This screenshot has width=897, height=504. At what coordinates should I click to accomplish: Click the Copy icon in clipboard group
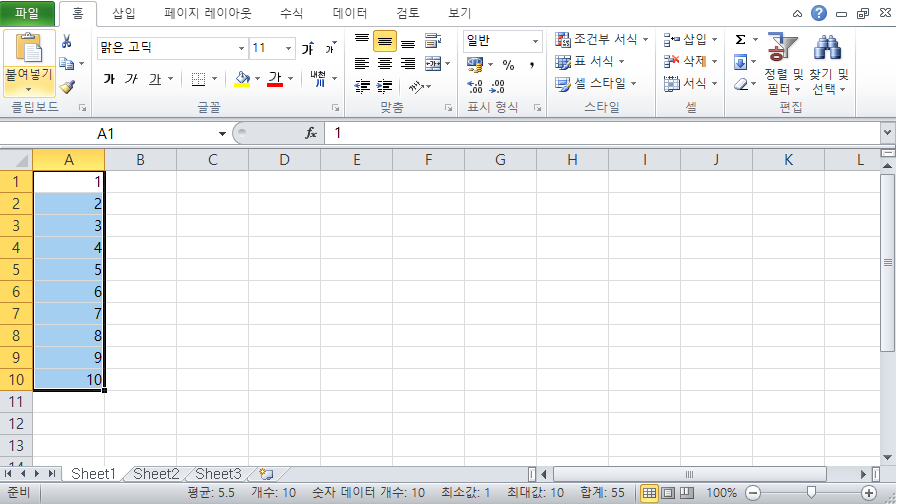coord(66,64)
